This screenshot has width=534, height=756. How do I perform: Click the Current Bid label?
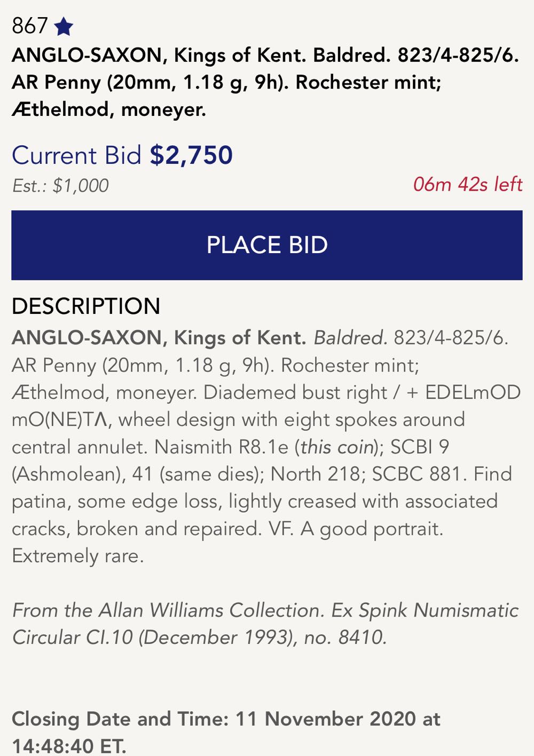tap(76, 155)
